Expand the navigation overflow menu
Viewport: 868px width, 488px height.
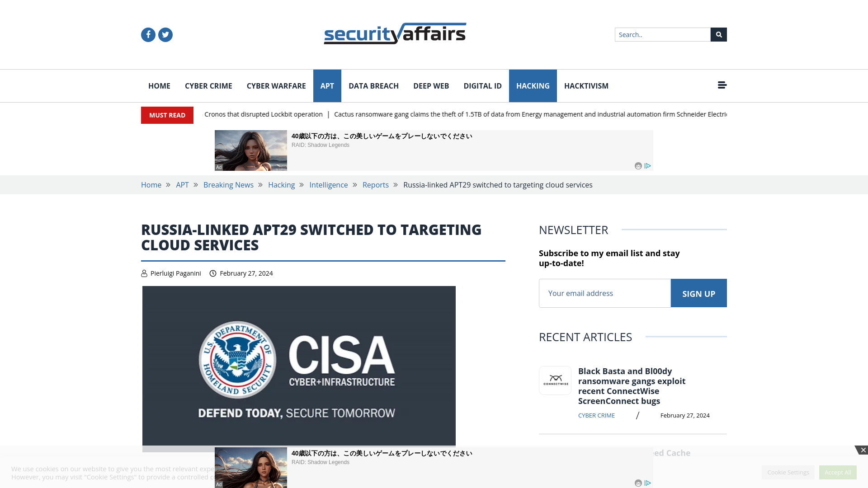(722, 85)
